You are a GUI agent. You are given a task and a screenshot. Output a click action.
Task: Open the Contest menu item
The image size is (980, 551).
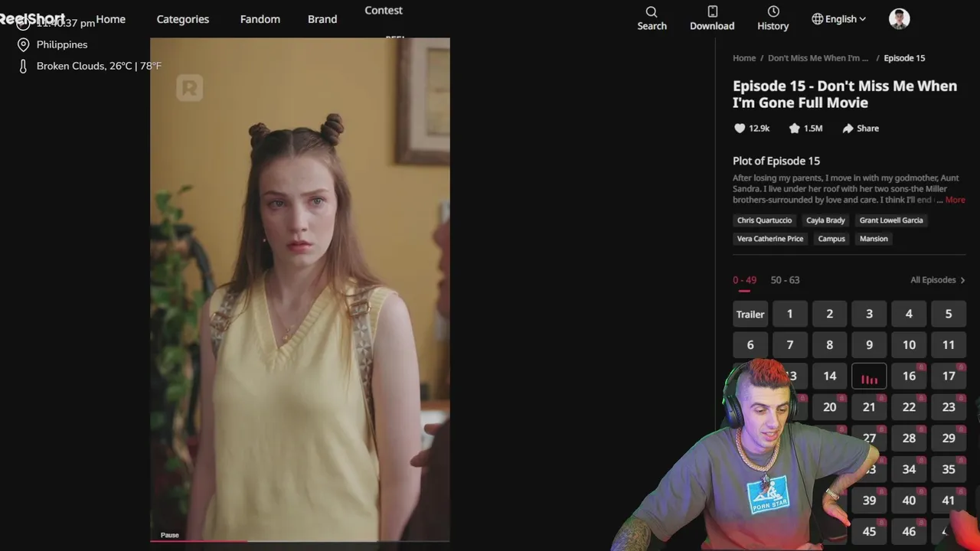point(384,11)
